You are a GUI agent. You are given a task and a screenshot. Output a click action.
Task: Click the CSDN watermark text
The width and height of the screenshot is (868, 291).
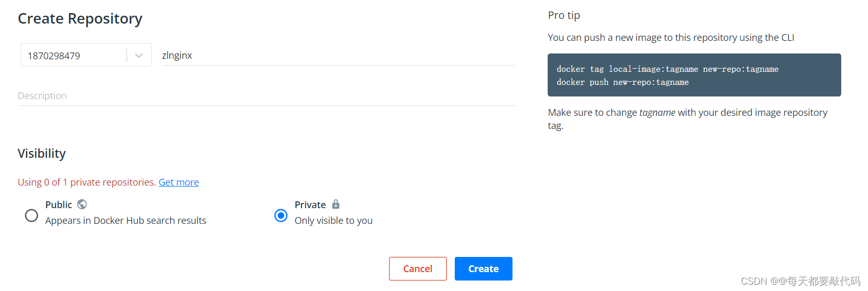pos(800,281)
